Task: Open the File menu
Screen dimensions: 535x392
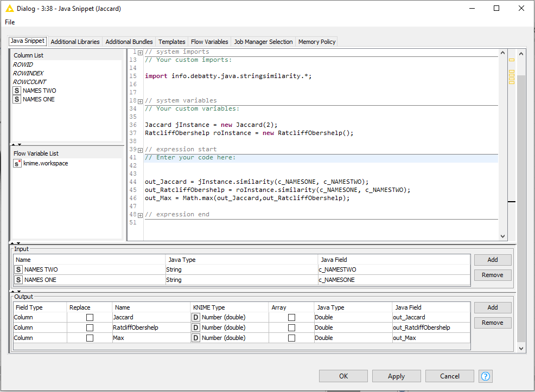Action: pos(10,22)
